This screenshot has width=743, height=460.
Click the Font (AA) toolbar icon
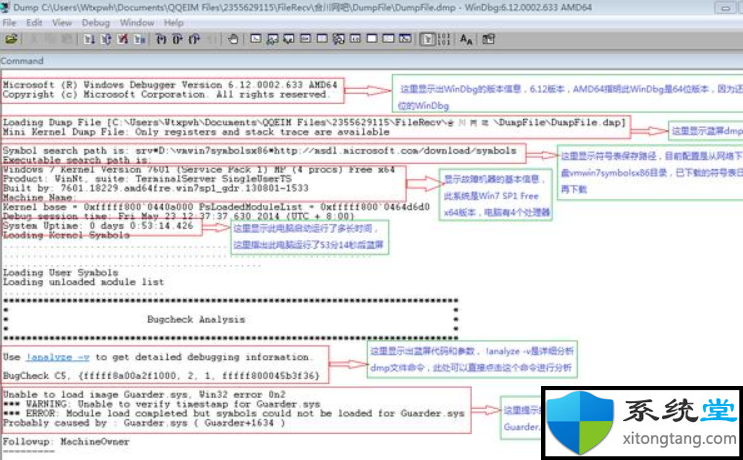pyautogui.click(x=466, y=39)
